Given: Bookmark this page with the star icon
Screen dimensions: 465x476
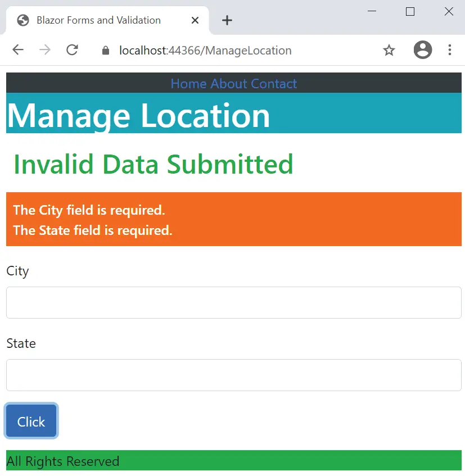Looking at the screenshot, I should point(389,50).
